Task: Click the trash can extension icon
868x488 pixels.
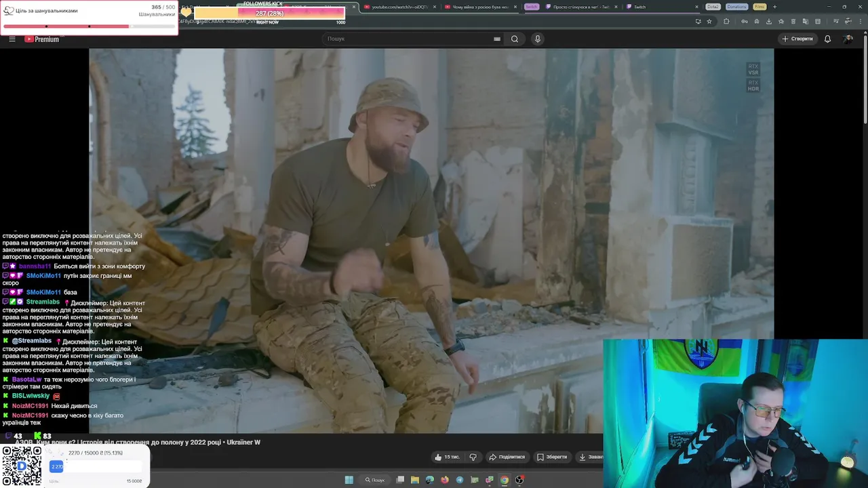Action: [793, 22]
